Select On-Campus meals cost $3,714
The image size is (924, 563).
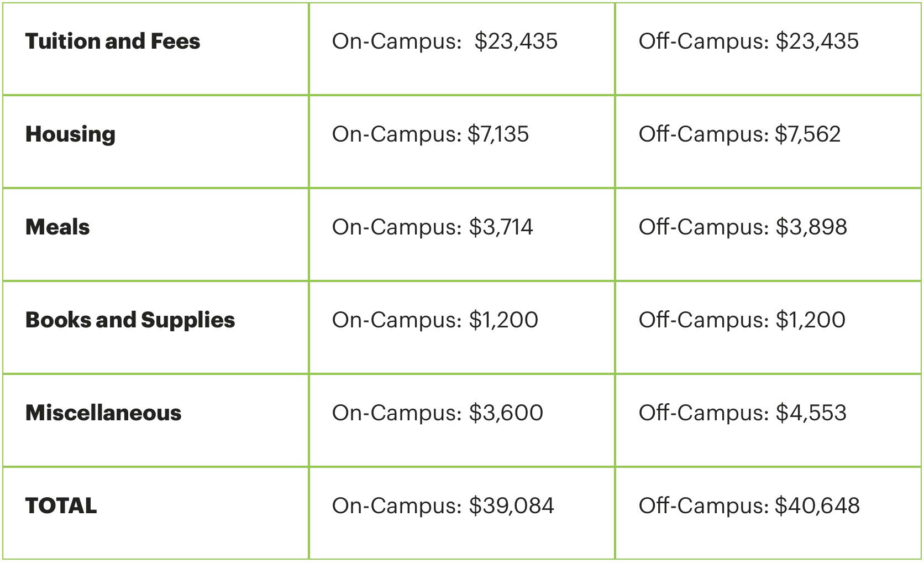(x=432, y=227)
